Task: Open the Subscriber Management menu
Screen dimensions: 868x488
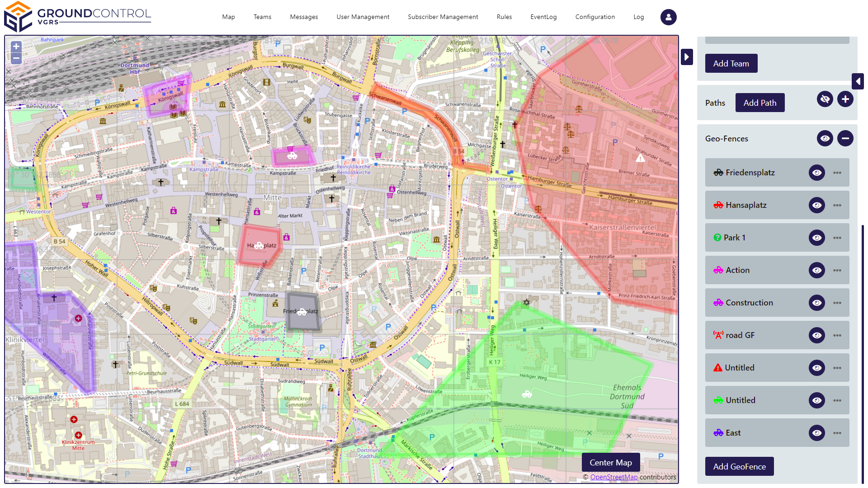Action: tap(443, 17)
